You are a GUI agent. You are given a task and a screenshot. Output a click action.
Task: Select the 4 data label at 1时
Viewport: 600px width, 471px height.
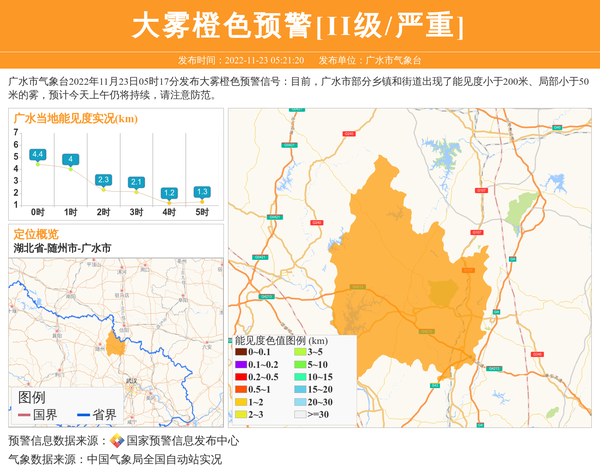70,160
